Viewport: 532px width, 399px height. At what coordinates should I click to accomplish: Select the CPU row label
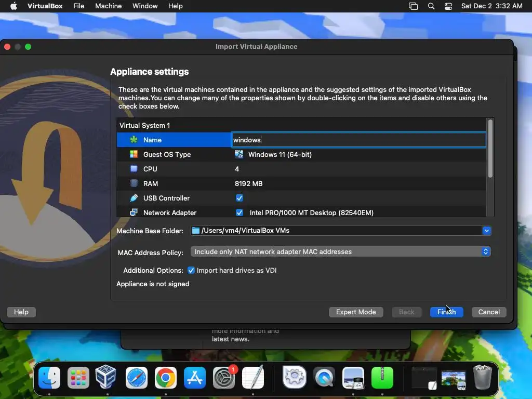coord(150,169)
